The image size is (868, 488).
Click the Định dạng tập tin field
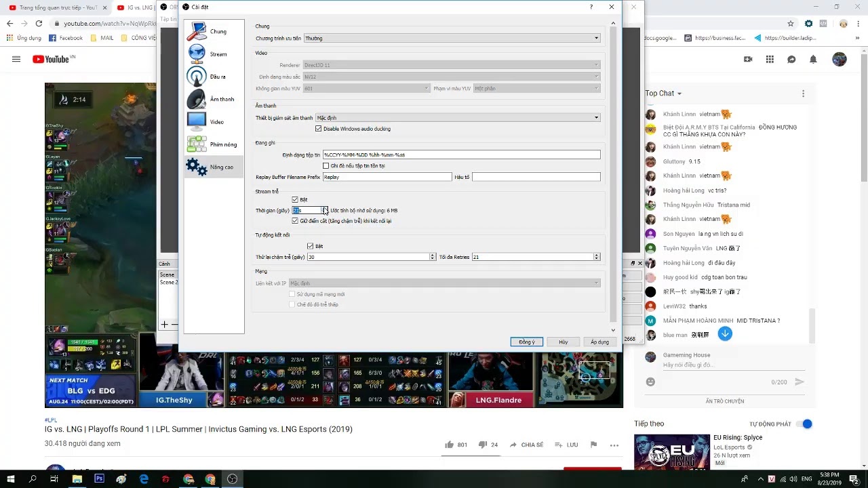coord(461,155)
